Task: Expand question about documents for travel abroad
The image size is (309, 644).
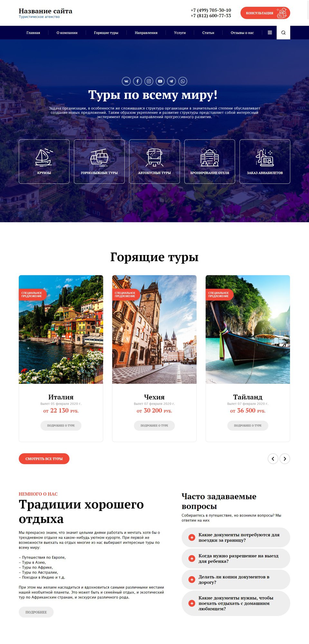Action: tap(236, 537)
